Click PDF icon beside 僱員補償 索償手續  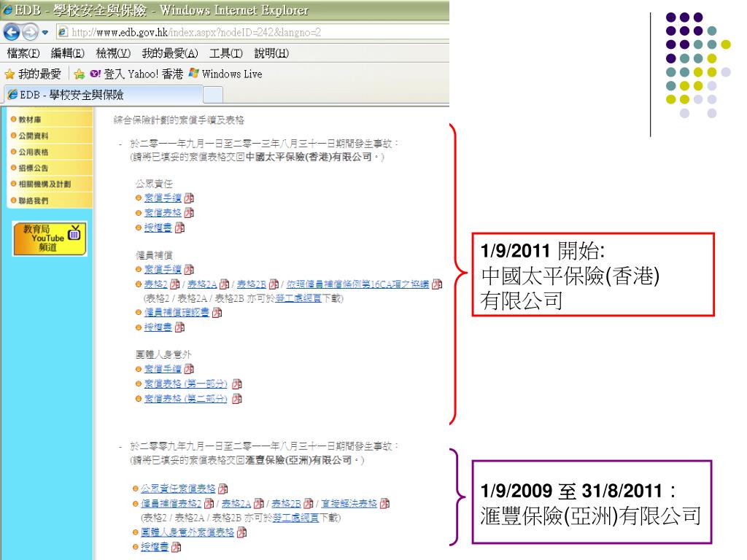(189, 270)
